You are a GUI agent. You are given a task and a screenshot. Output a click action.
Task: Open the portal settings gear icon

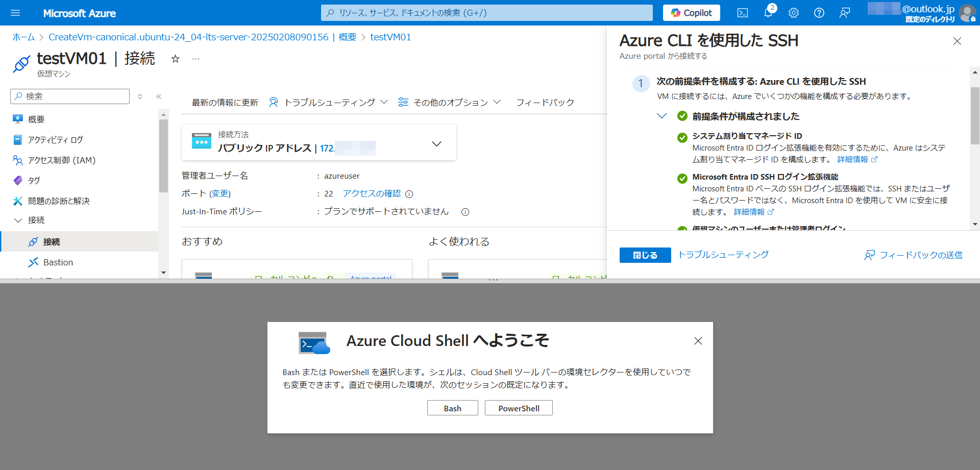pyautogui.click(x=793, y=13)
